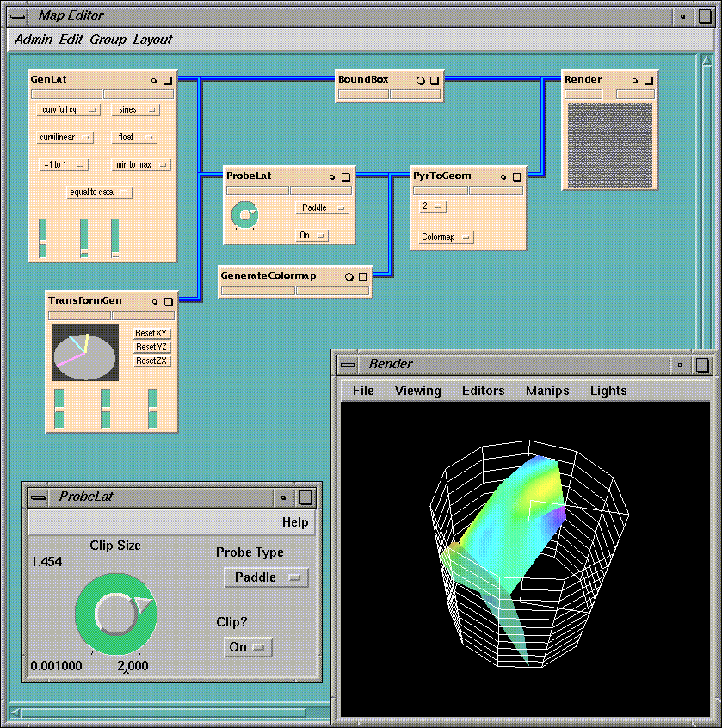
Task: Click Help in the ProbeLat panel
Action: point(294,522)
